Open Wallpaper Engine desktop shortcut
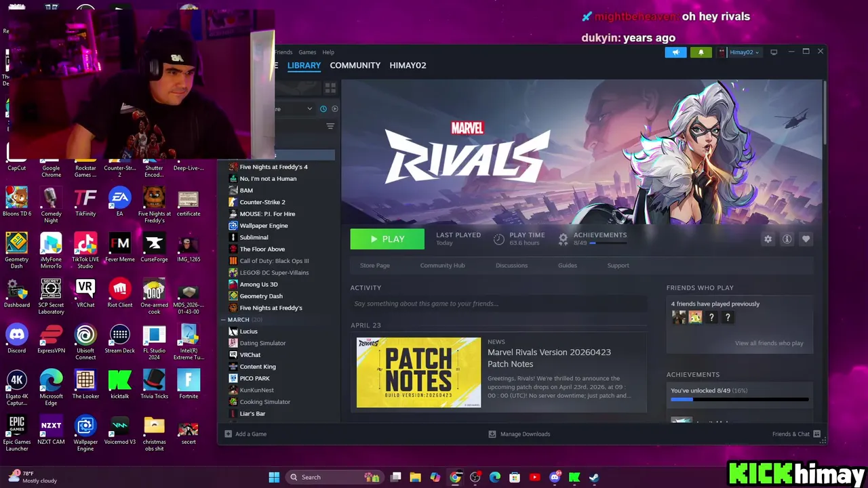This screenshot has height=488, width=868. (85, 433)
